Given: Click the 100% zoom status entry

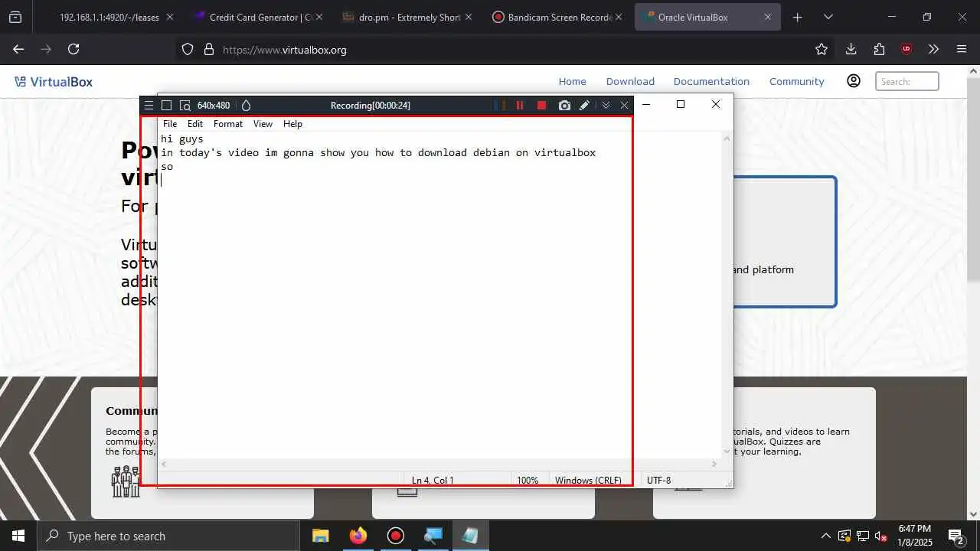Looking at the screenshot, I should pos(528,481).
